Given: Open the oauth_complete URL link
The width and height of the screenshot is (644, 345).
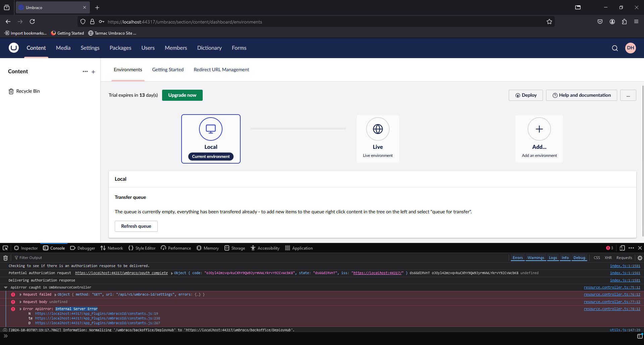Looking at the screenshot, I should 121,273.
